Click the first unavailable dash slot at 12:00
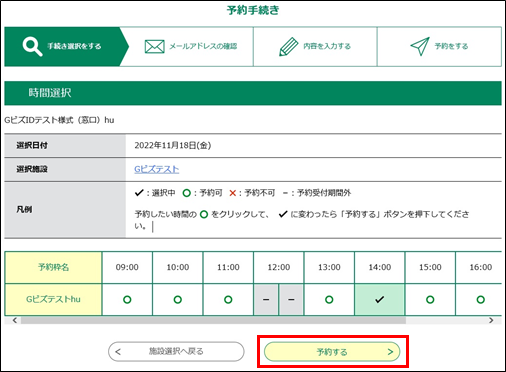This screenshot has height=372, width=506. click(266, 300)
